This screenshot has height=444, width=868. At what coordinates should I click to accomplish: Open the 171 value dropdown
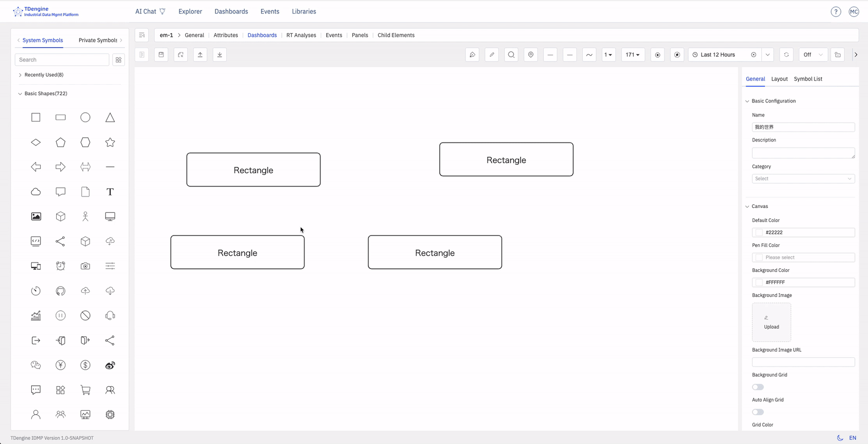click(633, 55)
